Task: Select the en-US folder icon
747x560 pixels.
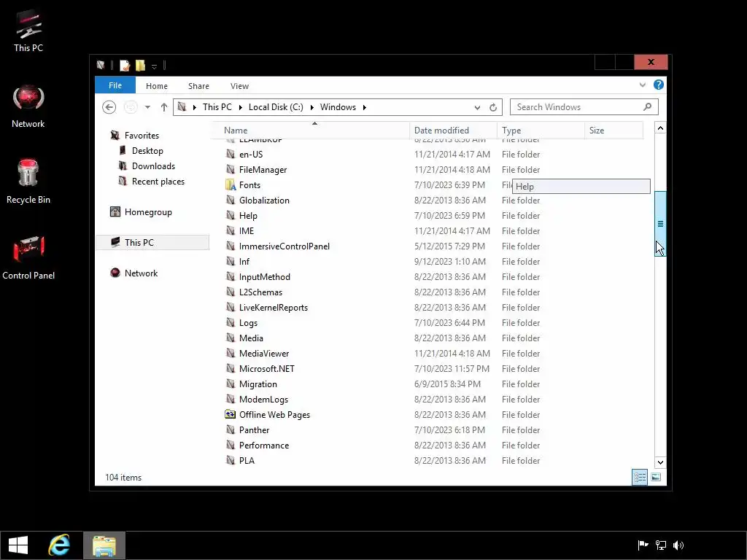Action: click(x=231, y=155)
